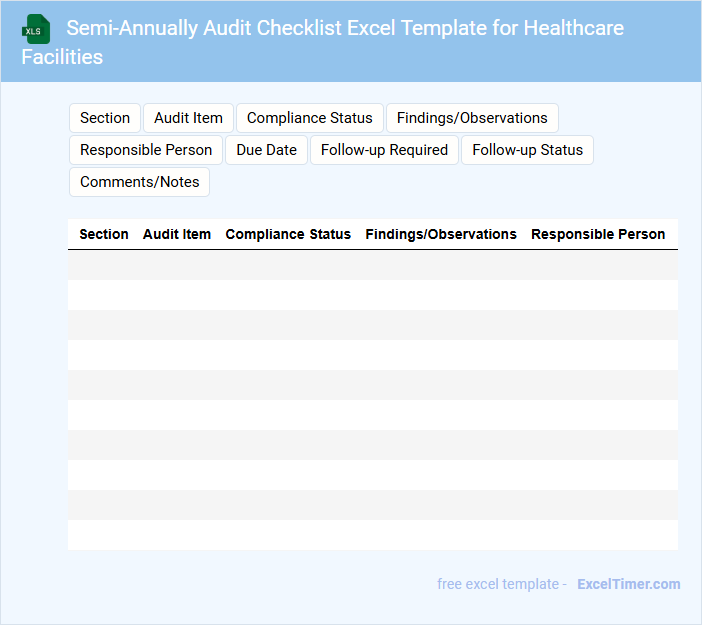
Task: Click the Responsible Person column header
Action: click(598, 234)
